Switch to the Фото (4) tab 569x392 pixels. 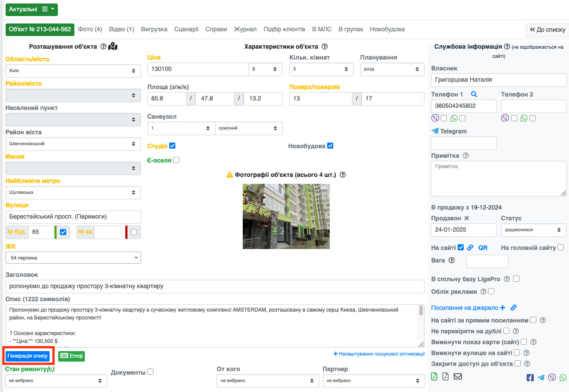(90, 29)
